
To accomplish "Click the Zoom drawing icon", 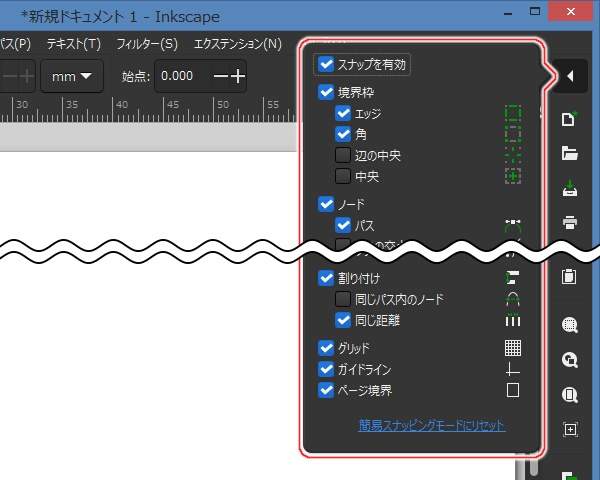I will coord(569,360).
